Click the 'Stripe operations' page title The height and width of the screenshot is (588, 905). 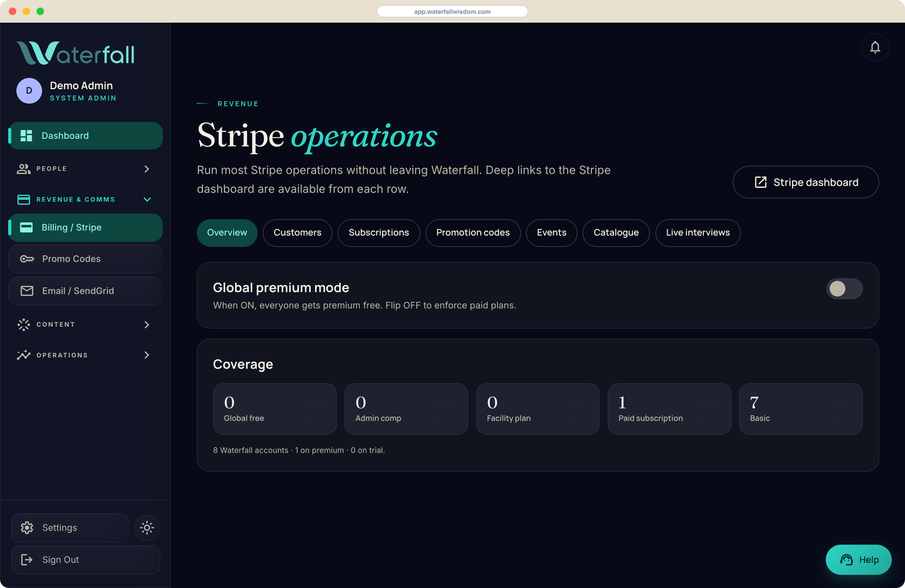coord(317,136)
